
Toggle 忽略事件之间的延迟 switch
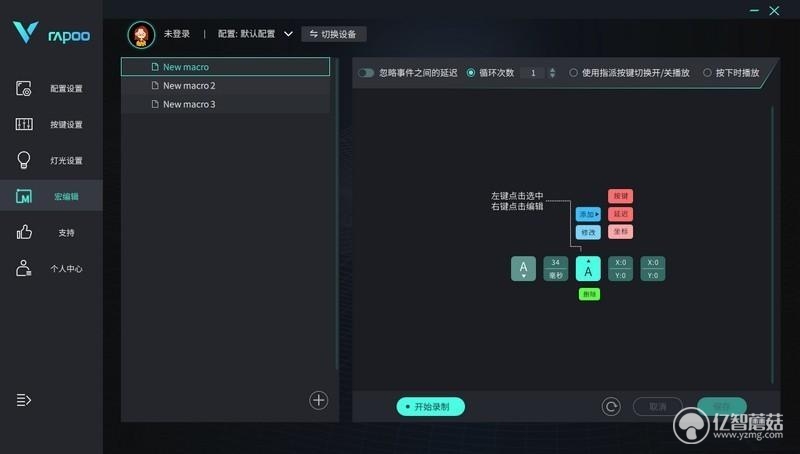point(366,73)
